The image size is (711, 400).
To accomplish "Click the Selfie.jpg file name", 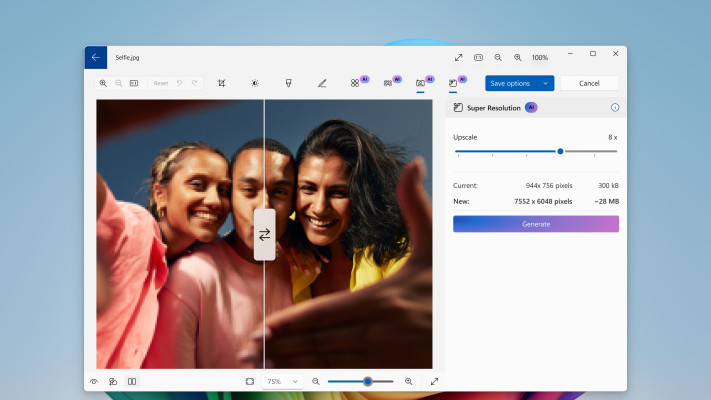I will click(x=127, y=58).
